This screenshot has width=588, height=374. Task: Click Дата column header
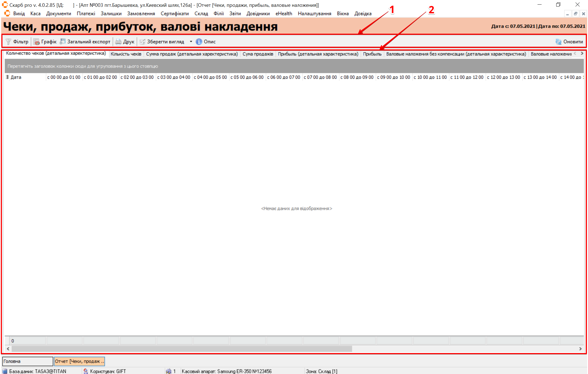tap(27, 77)
